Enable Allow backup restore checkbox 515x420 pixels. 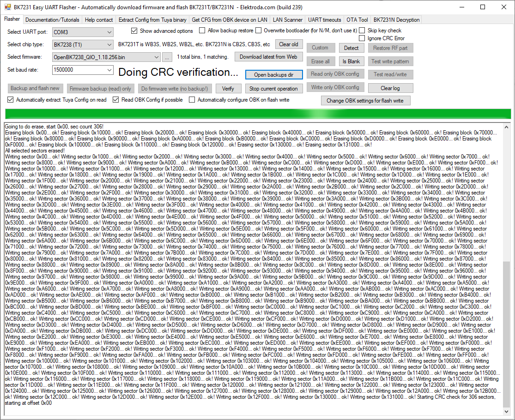[x=202, y=30]
